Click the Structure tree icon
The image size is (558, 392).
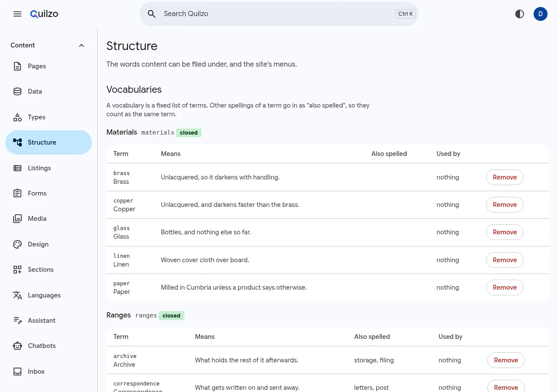pos(17,142)
